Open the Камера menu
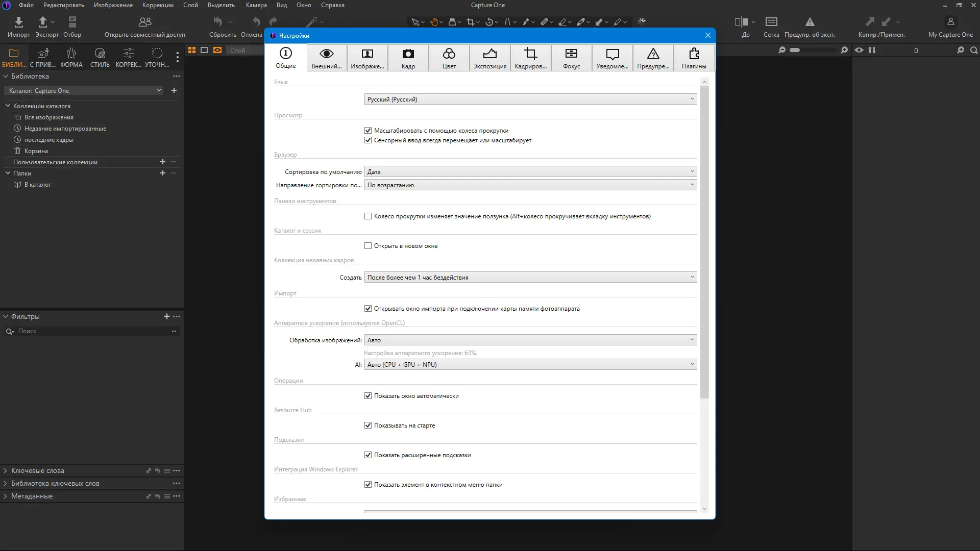Viewport: 980px width, 551px height. [x=256, y=5]
